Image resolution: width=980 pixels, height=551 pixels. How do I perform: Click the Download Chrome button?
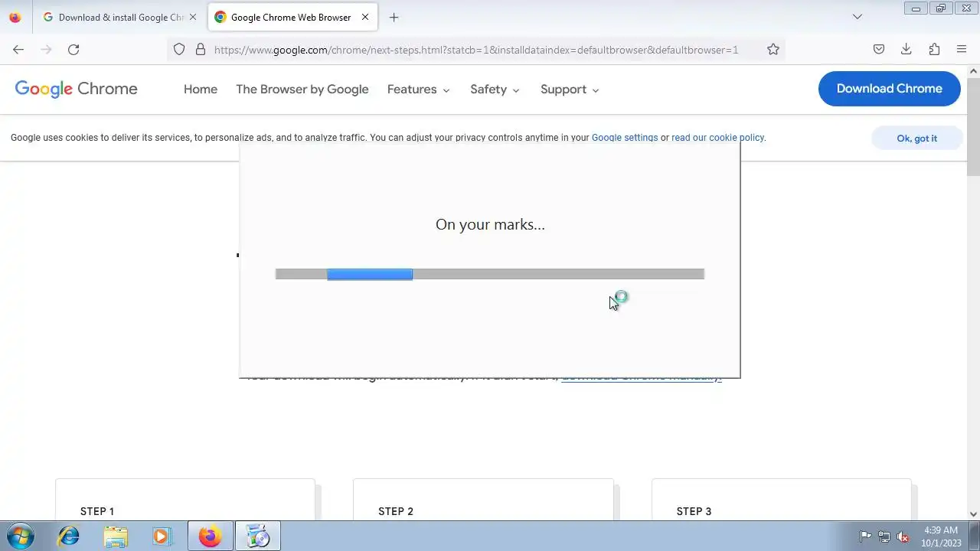pos(890,89)
